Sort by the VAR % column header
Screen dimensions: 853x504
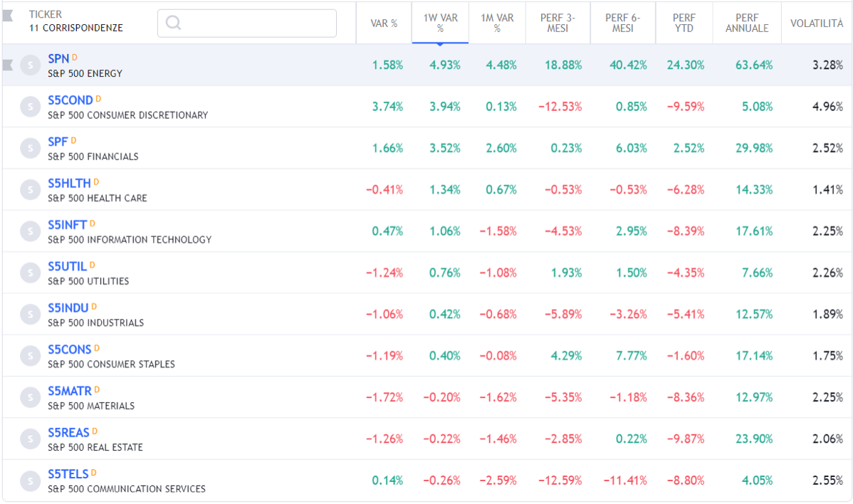(384, 23)
